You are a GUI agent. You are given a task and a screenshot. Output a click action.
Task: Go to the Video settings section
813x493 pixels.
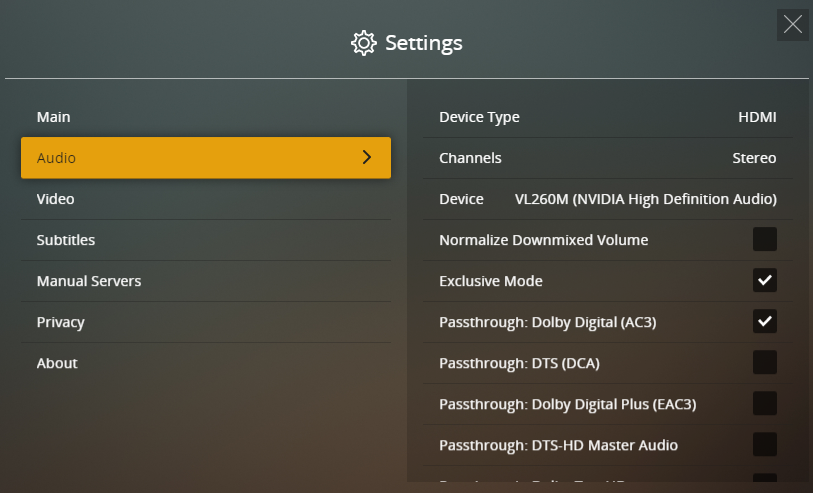pos(56,199)
